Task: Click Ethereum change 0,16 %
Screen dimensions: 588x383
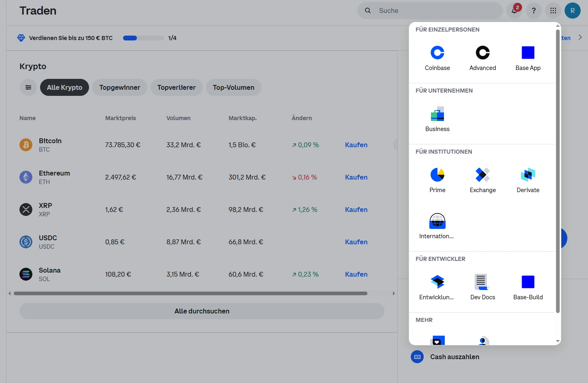Action: (x=304, y=177)
